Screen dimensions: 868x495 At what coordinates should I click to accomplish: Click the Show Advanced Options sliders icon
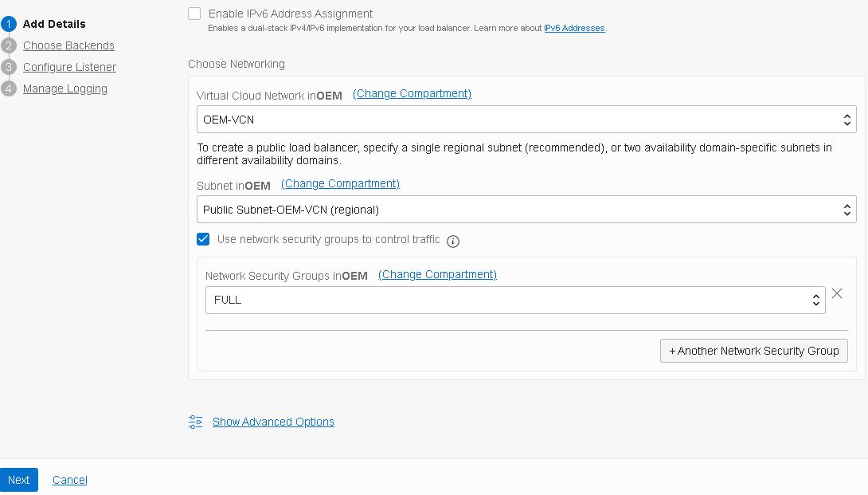point(195,422)
